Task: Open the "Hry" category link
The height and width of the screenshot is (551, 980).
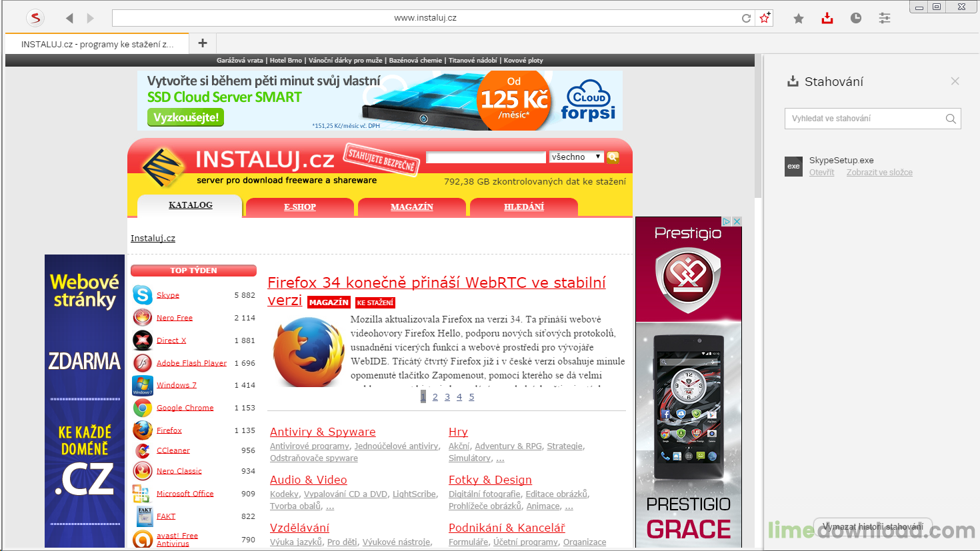Action: [458, 432]
